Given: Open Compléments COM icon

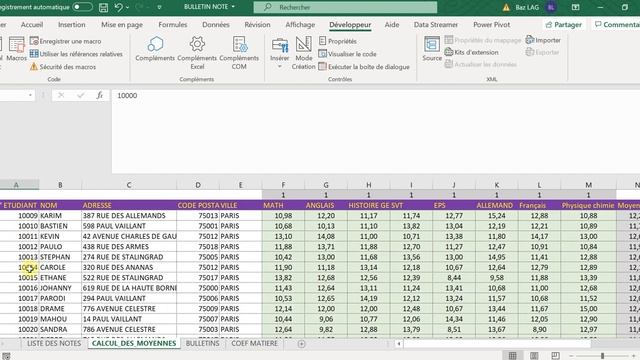Looking at the screenshot, I should click(239, 52).
